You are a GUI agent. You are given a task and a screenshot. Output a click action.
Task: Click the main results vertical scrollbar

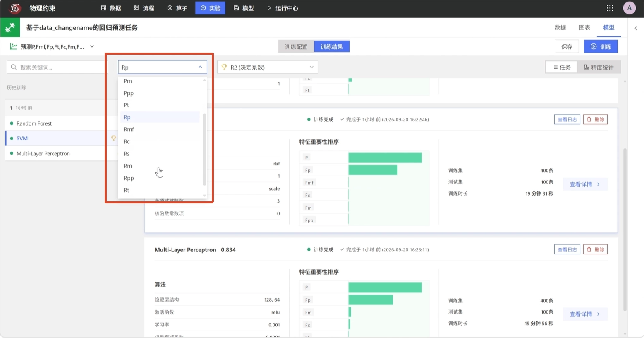point(625,230)
